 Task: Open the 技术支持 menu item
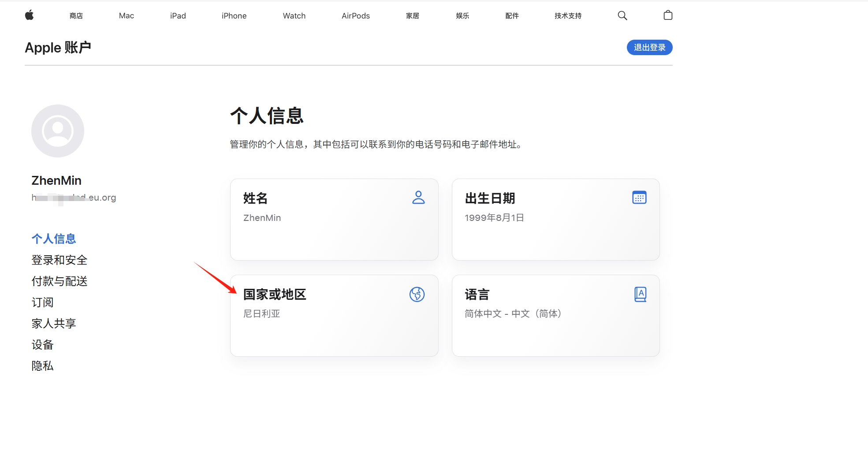tap(568, 16)
